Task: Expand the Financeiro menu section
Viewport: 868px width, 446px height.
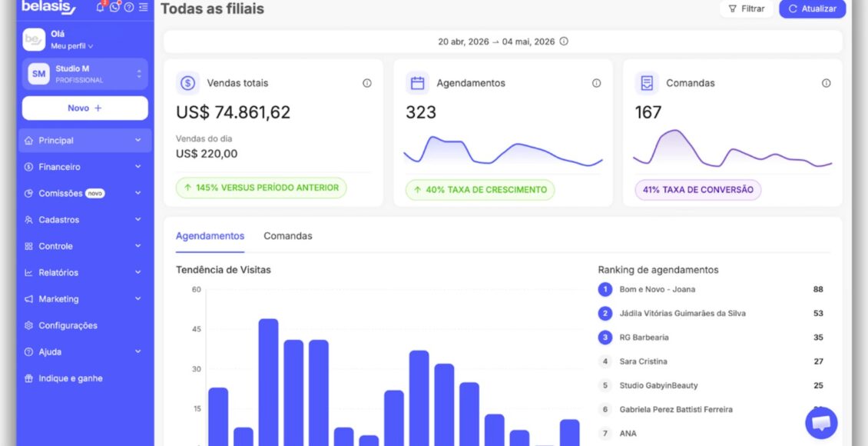Action: pyautogui.click(x=85, y=167)
